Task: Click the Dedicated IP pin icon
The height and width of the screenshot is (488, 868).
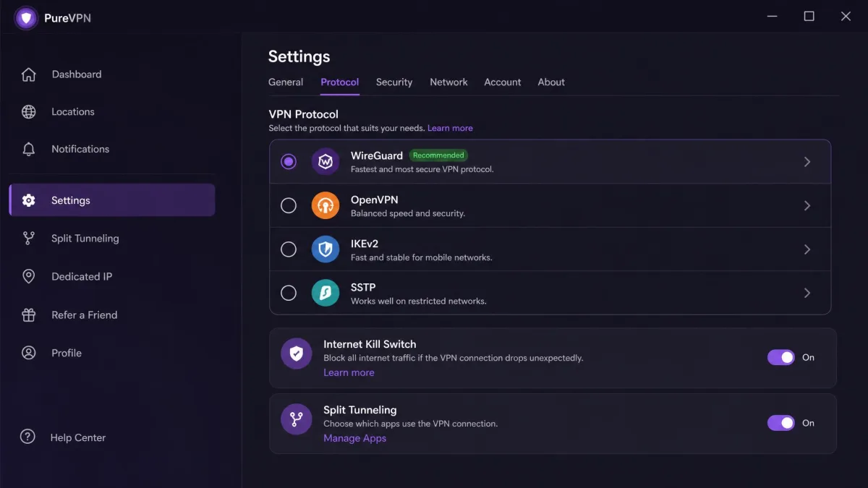Action: [x=28, y=277]
